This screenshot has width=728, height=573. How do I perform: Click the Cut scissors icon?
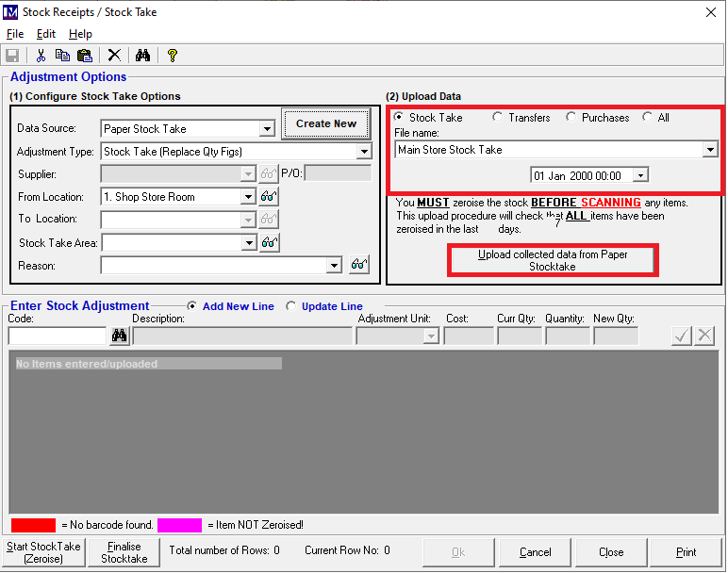click(41, 56)
